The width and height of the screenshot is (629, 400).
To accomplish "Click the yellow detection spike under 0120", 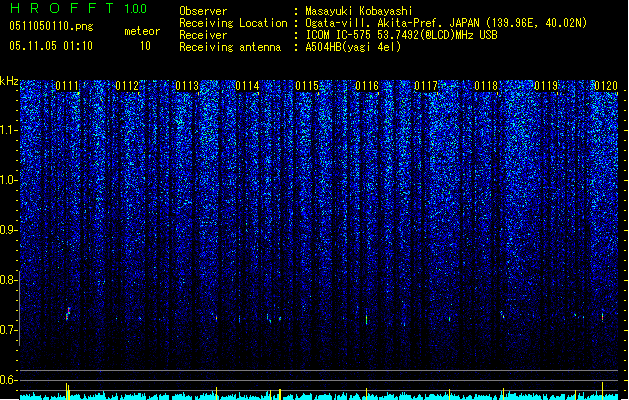I will (603, 390).
